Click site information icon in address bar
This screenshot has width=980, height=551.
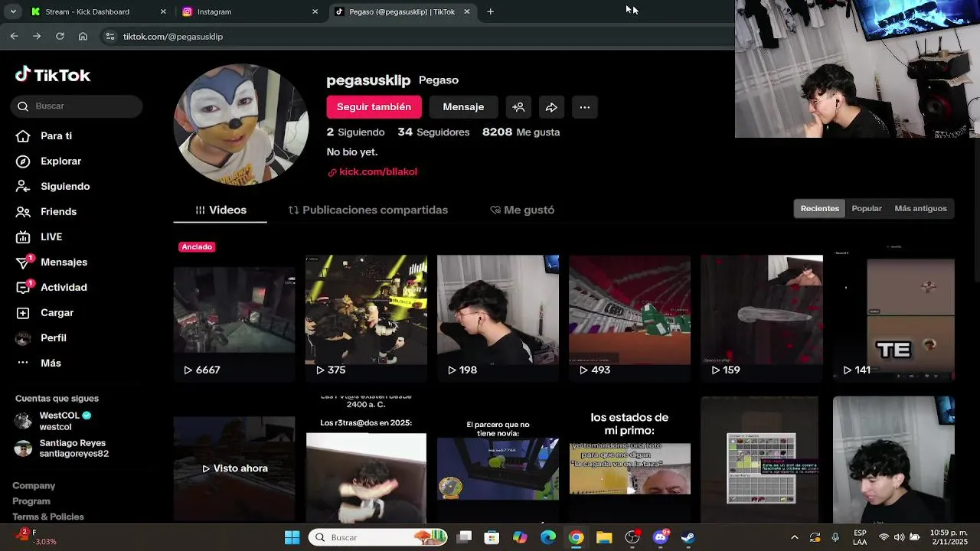pyautogui.click(x=110, y=36)
